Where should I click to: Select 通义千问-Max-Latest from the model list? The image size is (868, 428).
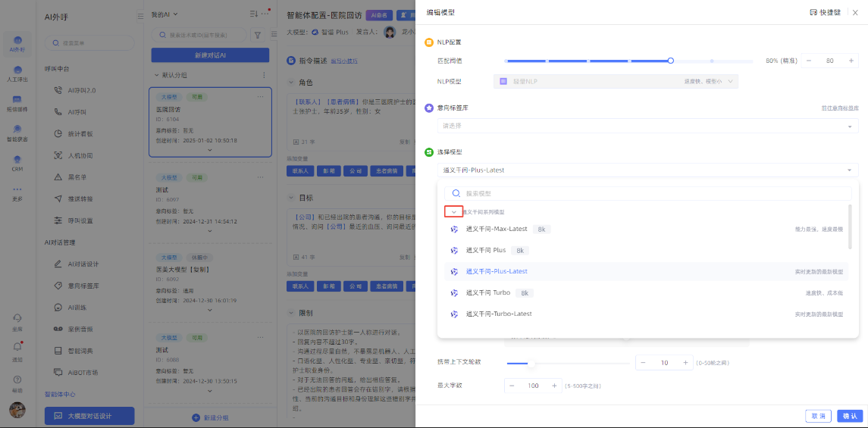497,229
